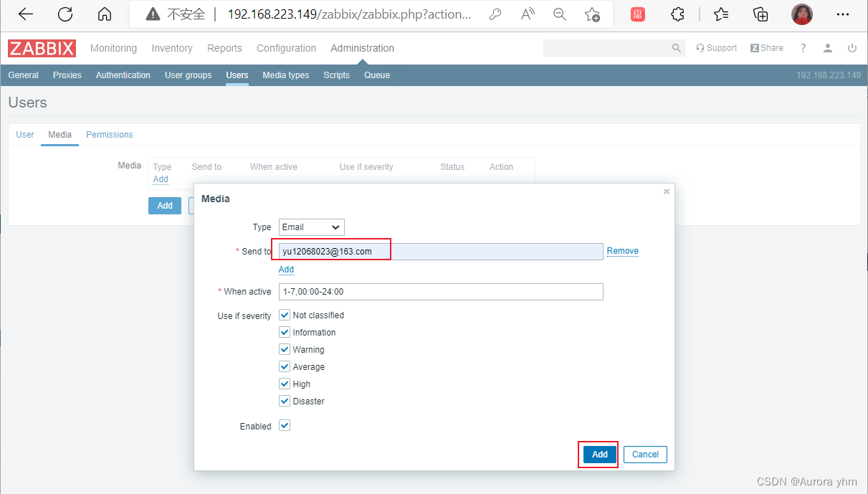The width and height of the screenshot is (868, 494).
Task: Click the Add link in the Media table
Action: click(x=161, y=179)
